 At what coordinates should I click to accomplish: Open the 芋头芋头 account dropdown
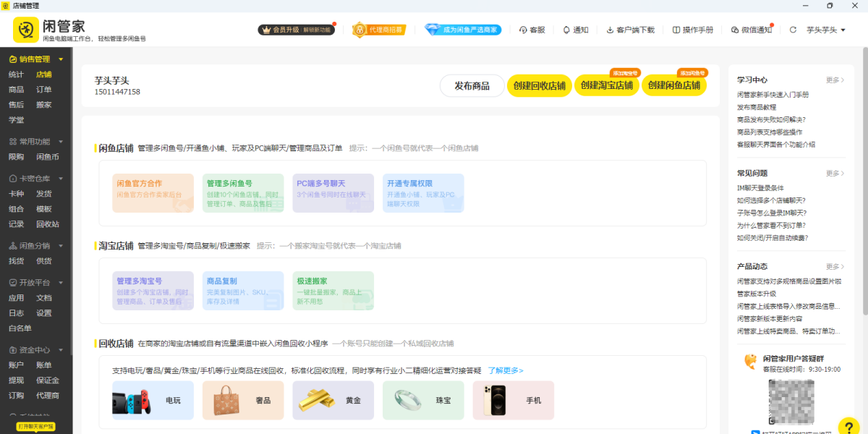pyautogui.click(x=825, y=30)
